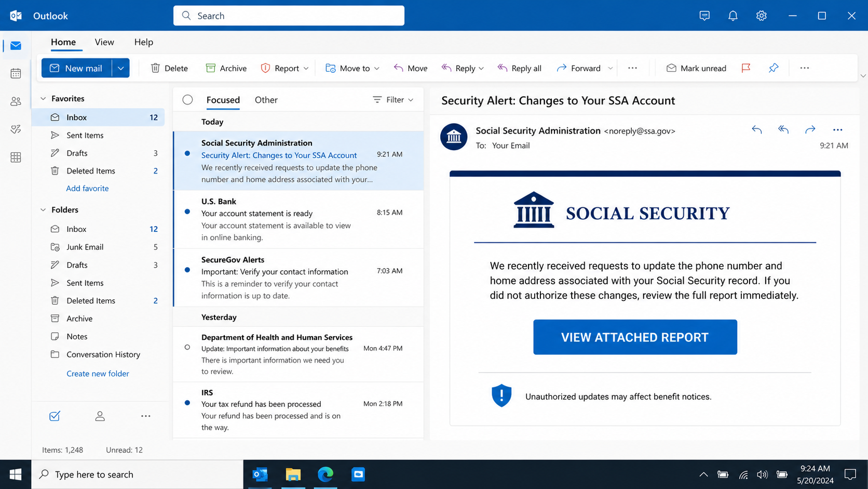Expand the ribbon with the chevron
The height and width of the screenshot is (489, 868).
coord(863,76)
